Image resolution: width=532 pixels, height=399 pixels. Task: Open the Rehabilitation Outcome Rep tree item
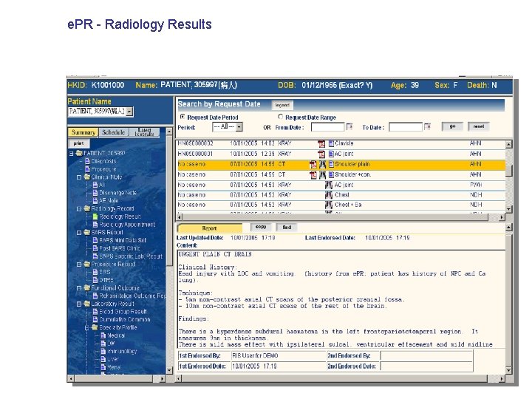click(132, 296)
